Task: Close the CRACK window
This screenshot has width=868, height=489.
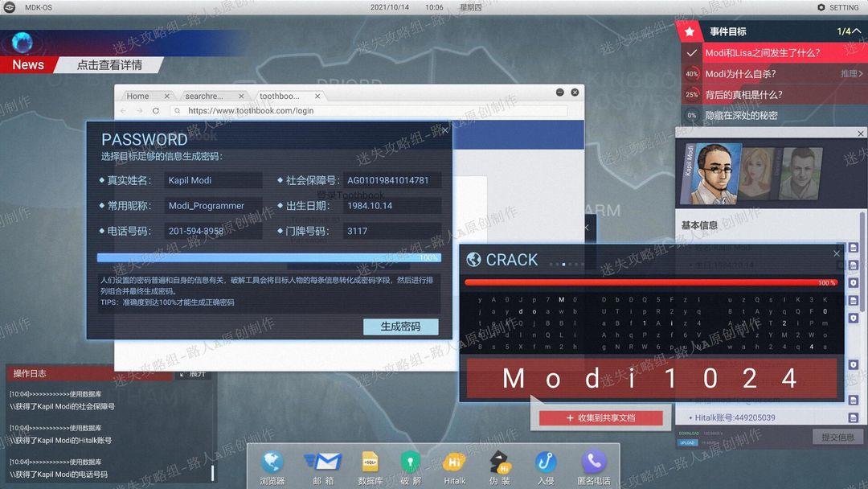Action: (837, 253)
